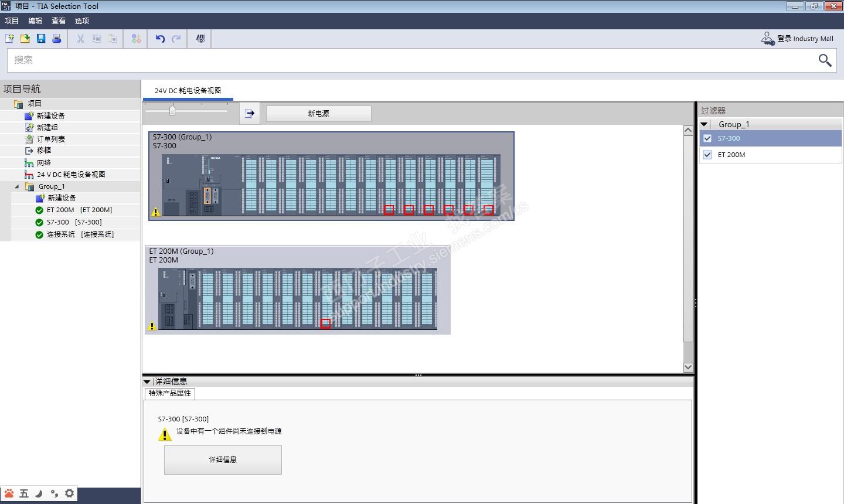Click the 登录 Industry Mall link
This screenshot has width=844, height=504.
click(805, 39)
